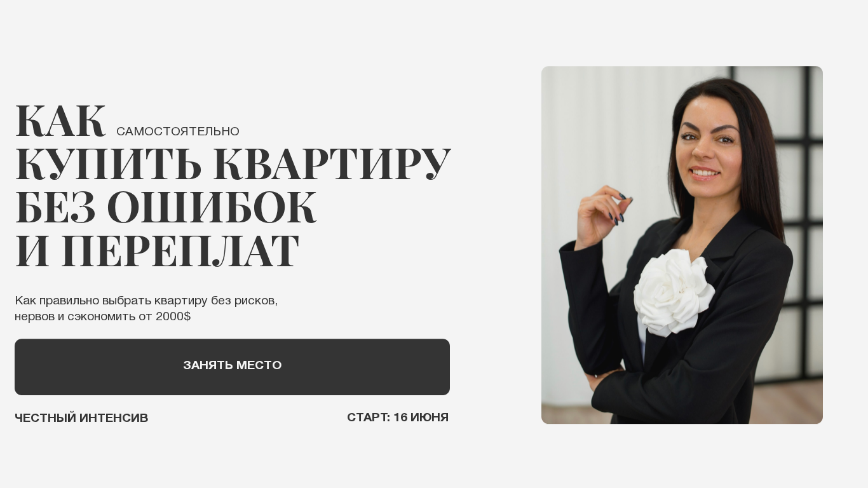Click subtitle line starting Как правильно выбрать

[x=146, y=301]
